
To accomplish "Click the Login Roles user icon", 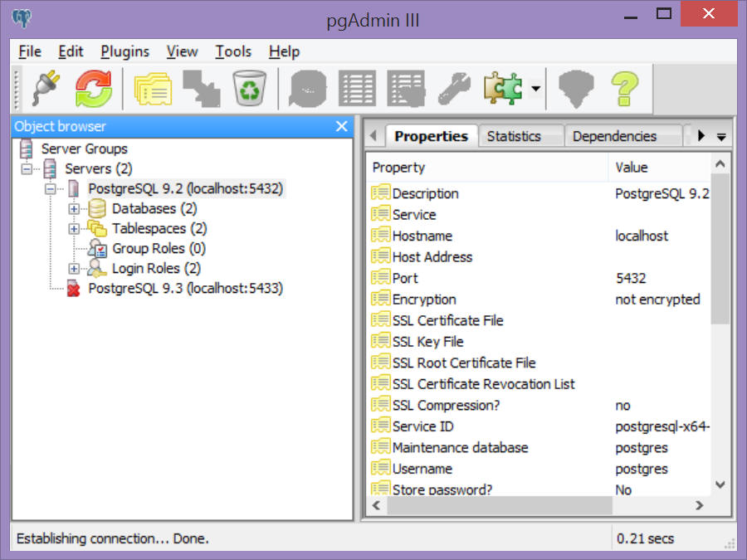I will click(x=97, y=269).
